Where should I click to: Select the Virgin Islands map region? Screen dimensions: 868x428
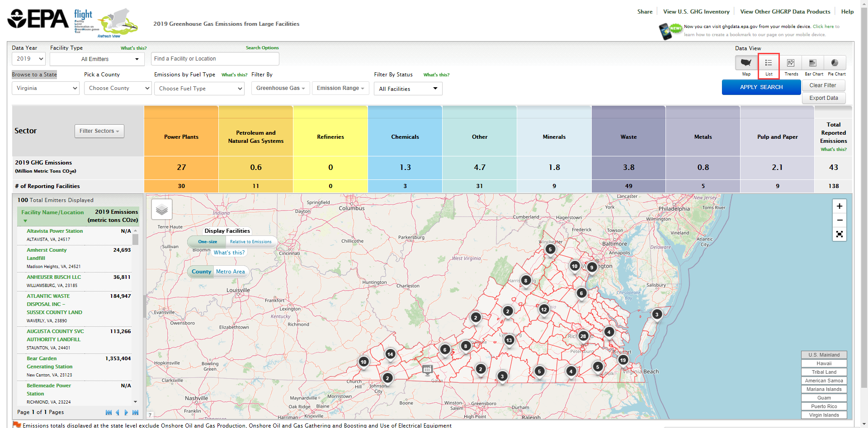point(824,415)
